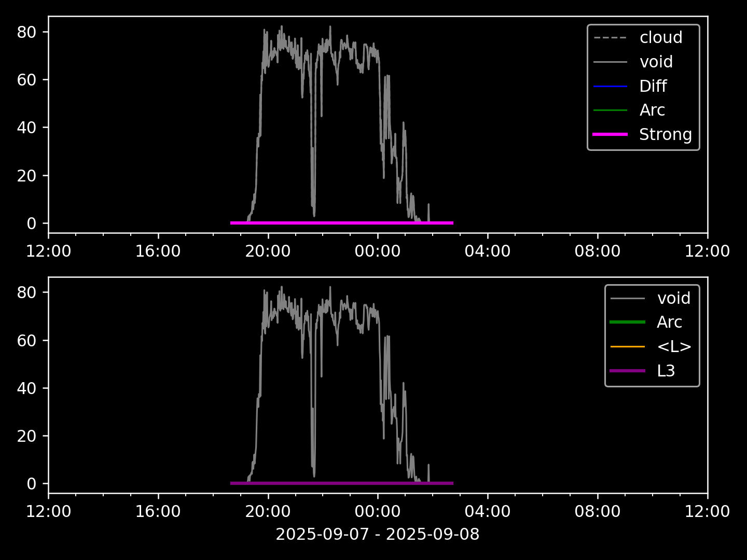Click the 'void' legend label in top plot
747x560 pixels.
tap(656, 62)
